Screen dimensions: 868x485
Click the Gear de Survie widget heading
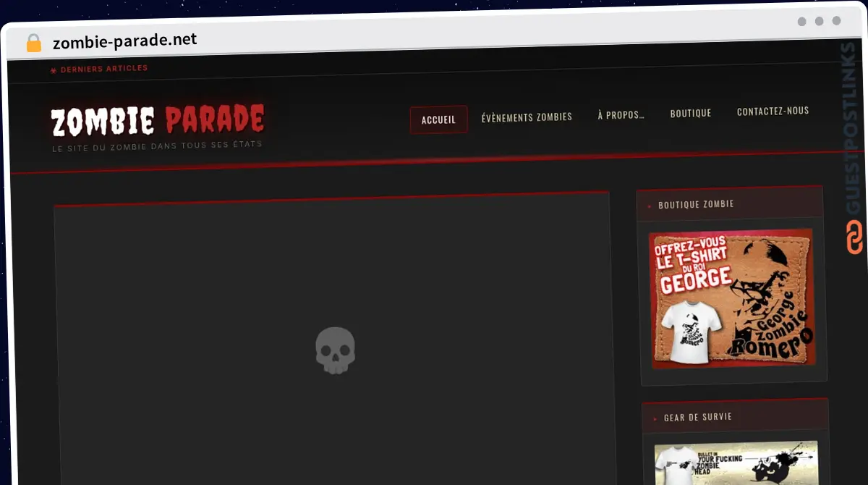tap(697, 418)
